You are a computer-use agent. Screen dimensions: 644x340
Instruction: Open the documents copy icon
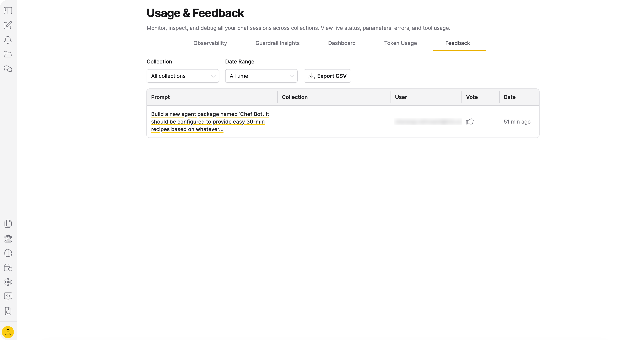pyautogui.click(x=8, y=224)
